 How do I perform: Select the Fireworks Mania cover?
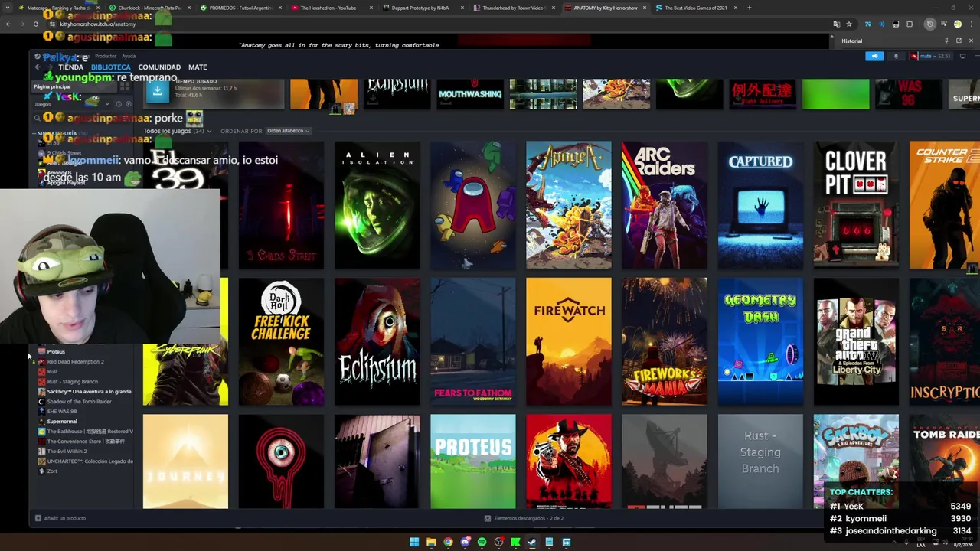pos(664,341)
